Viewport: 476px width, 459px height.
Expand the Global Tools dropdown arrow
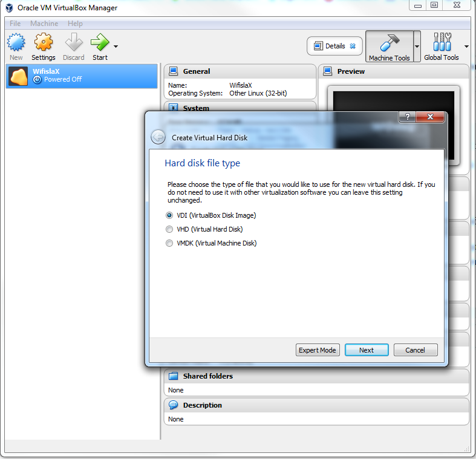click(466, 47)
